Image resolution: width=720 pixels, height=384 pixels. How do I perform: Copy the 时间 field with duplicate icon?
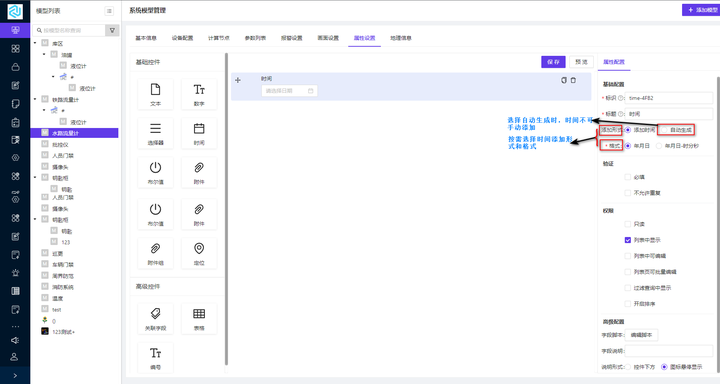(564, 80)
